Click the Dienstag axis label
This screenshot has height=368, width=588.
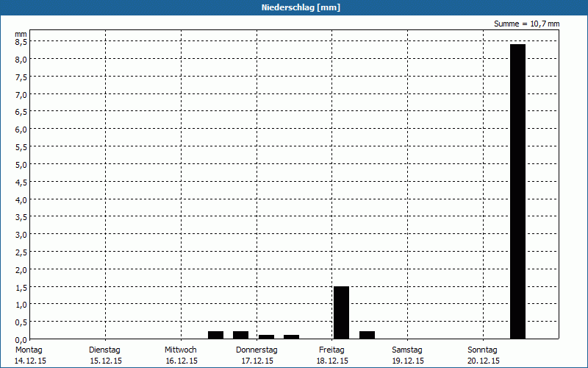[x=104, y=350]
